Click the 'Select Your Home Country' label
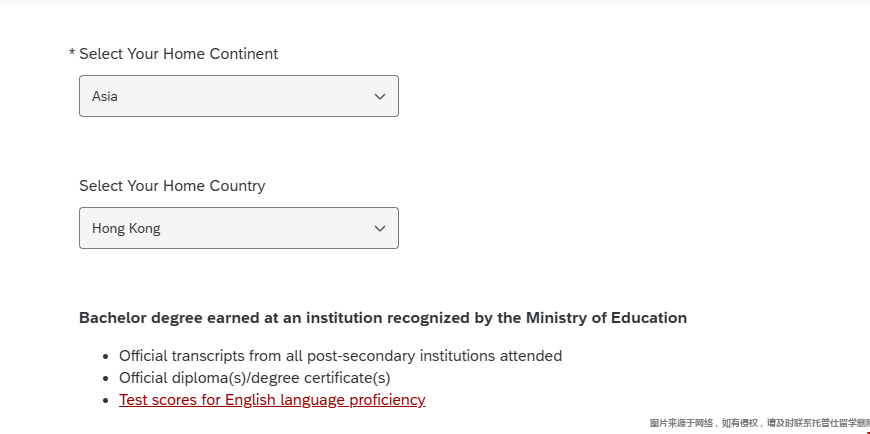 click(x=172, y=186)
